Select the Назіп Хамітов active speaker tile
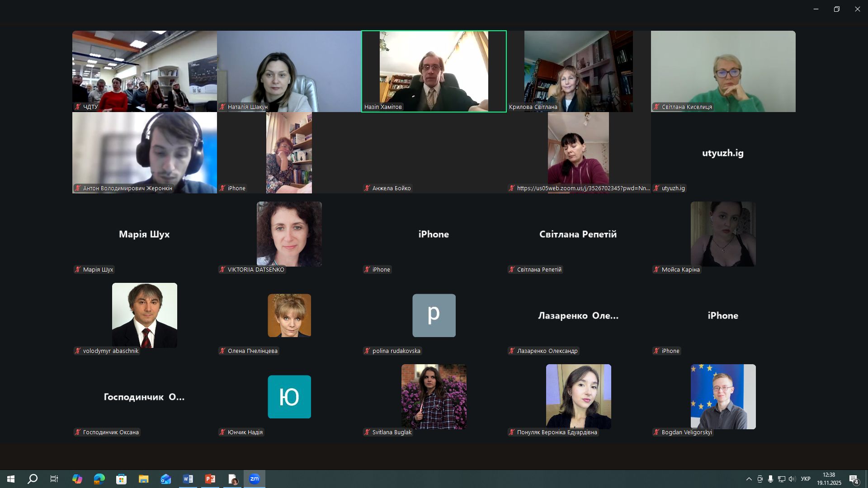This screenshot has width=868, height=488. pos(434,70)
